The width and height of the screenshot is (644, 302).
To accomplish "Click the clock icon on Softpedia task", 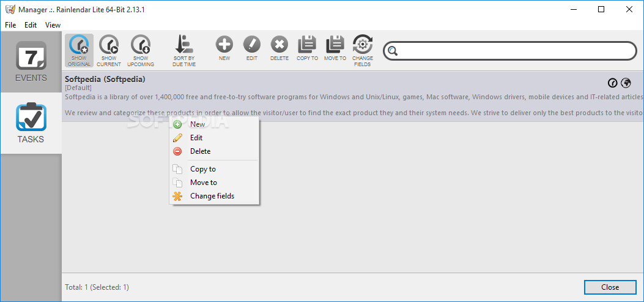I will click(x=612, y=83).
